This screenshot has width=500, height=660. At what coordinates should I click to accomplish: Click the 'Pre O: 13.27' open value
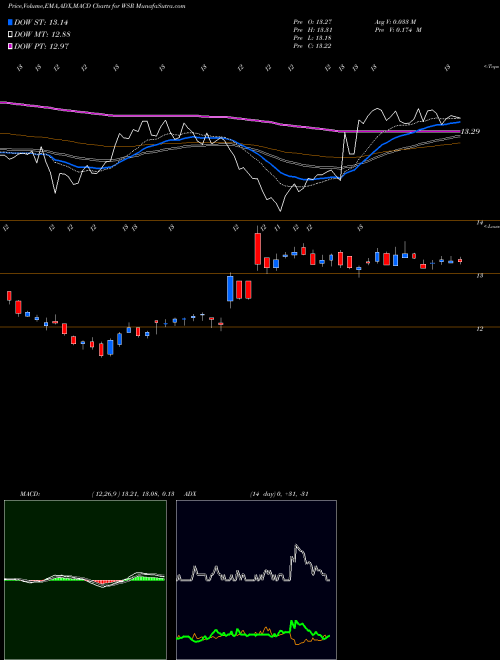point(313,22)
